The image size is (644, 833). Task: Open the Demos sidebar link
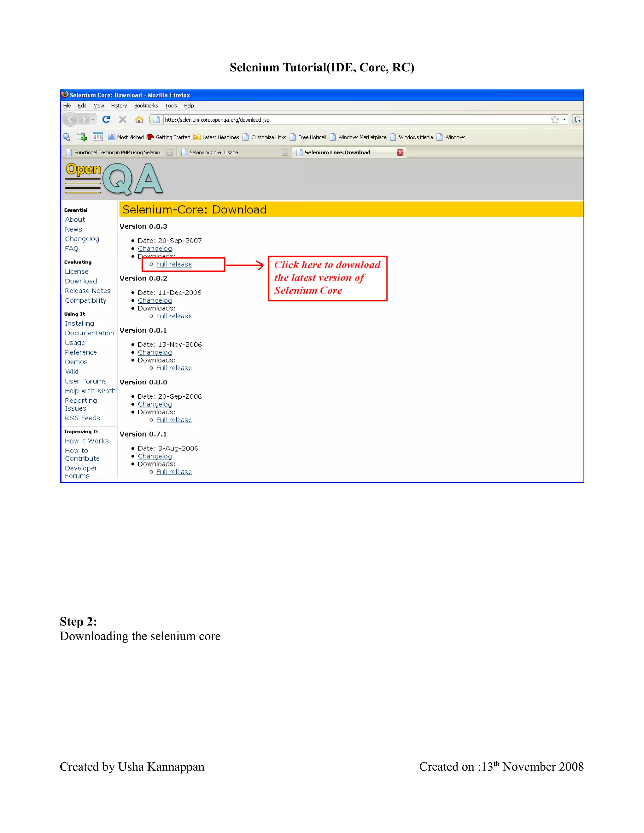[76, 362]
